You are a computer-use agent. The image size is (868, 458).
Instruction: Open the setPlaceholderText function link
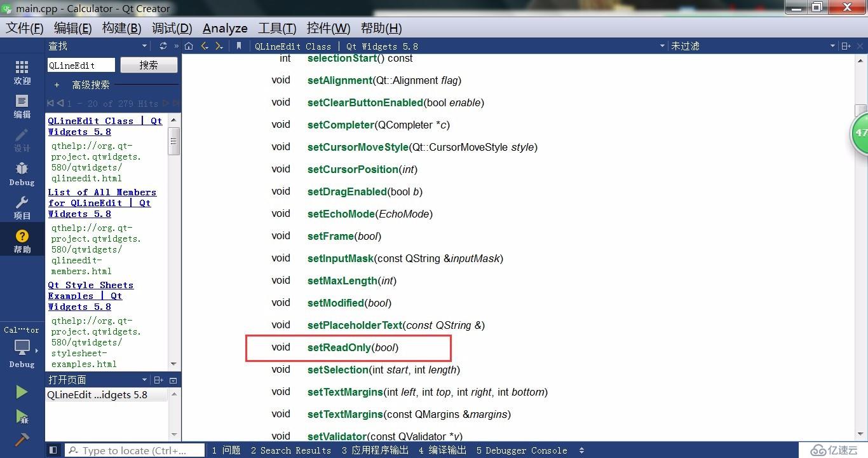(355, 325)
